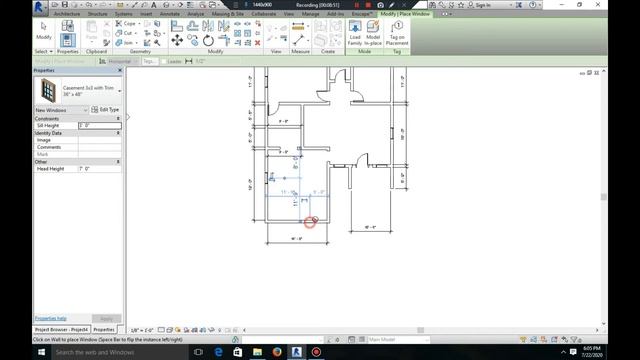Click the red stop recording button

[x=368, y=5]
